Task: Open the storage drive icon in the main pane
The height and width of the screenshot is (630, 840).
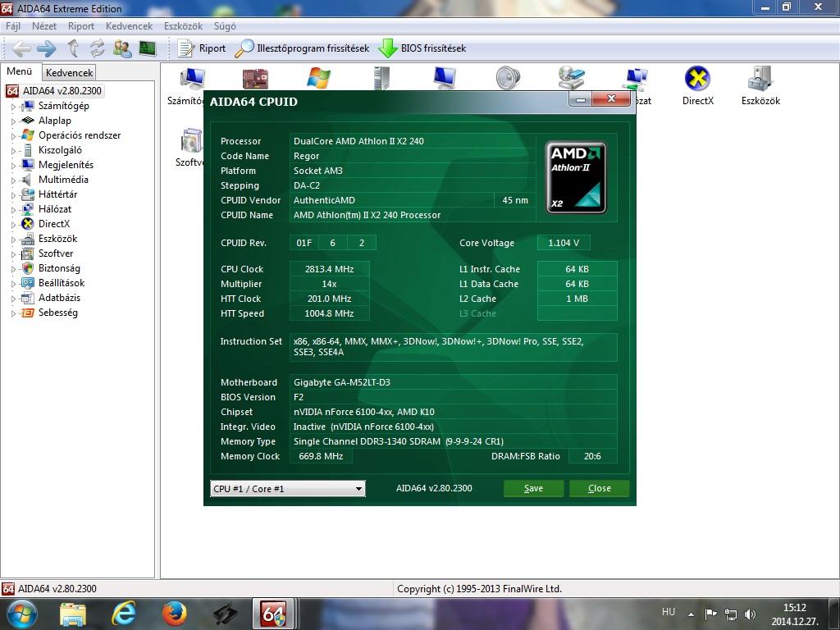Action: click(571, 78)
